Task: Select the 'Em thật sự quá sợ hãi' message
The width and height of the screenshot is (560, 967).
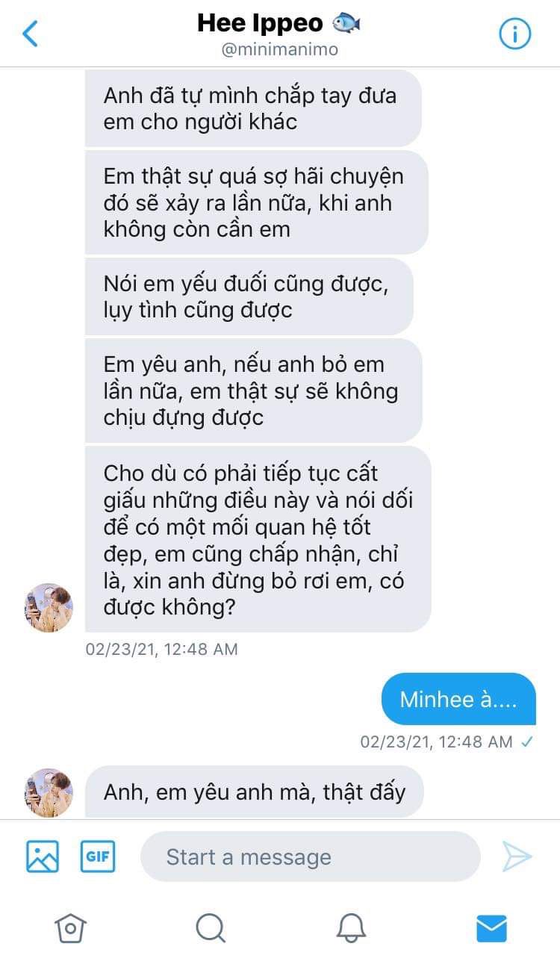Action: click(x=257, y=202)
